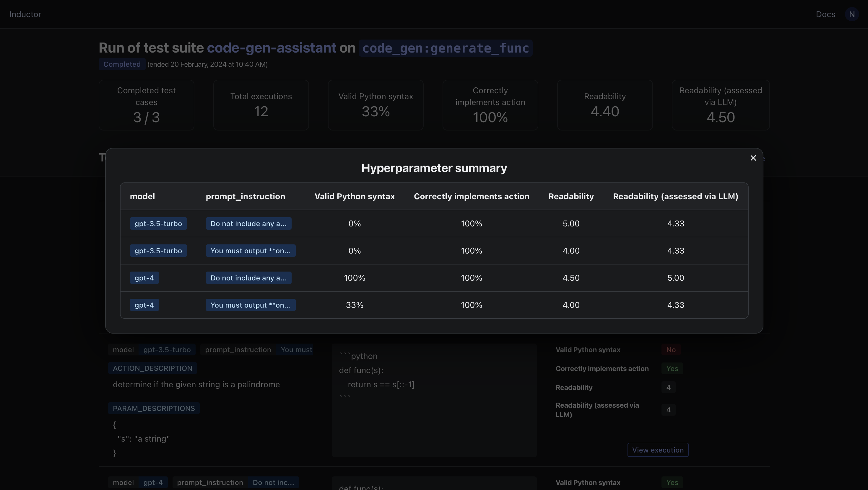Expand last row's 'You must output' prompt
This screenshot has height=490, width=868.
(250, 305)
